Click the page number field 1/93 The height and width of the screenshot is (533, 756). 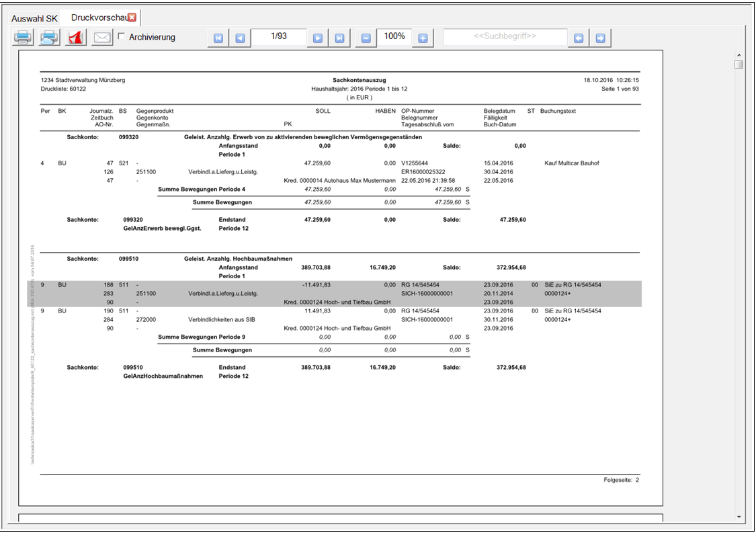(x=278, y=37)
